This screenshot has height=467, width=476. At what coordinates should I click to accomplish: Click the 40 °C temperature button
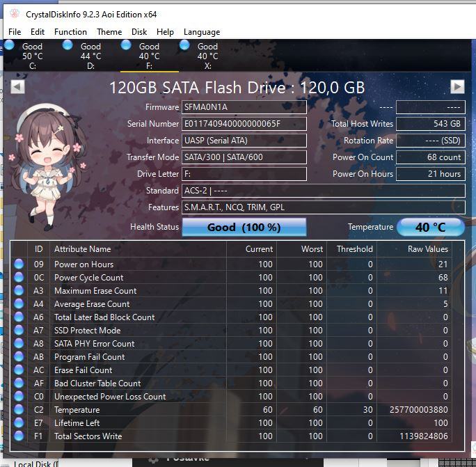431,227
